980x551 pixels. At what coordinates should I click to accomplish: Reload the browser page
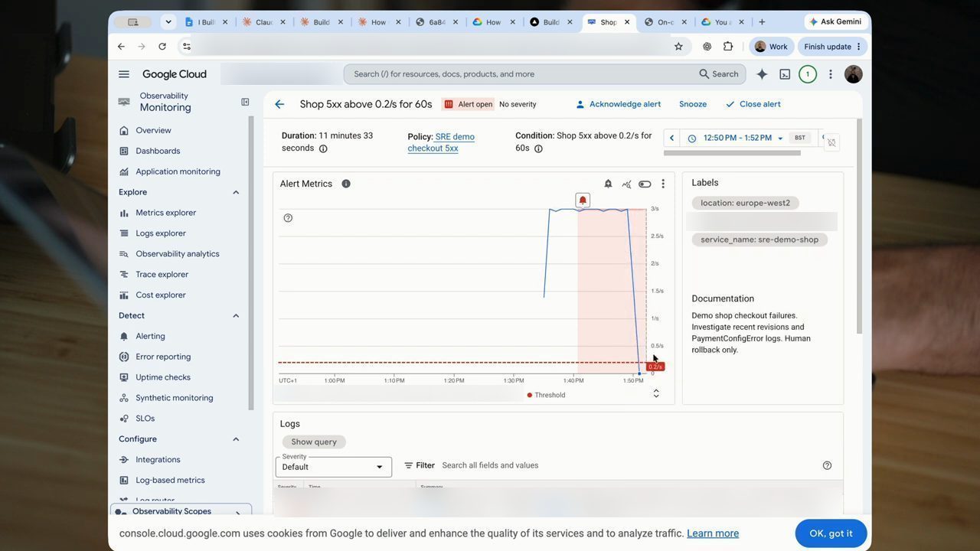point(162,47)
